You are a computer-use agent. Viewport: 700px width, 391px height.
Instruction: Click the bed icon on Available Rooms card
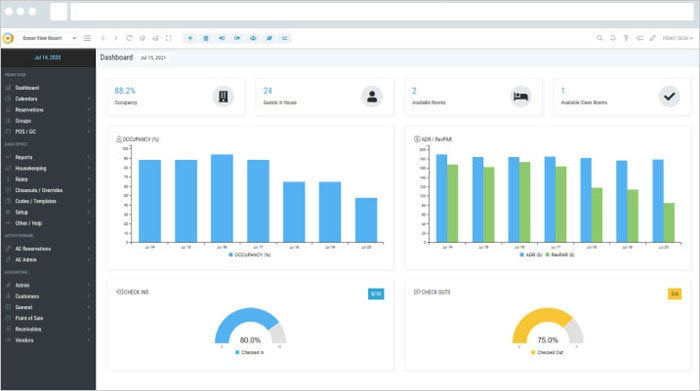[x=521, y=96]
